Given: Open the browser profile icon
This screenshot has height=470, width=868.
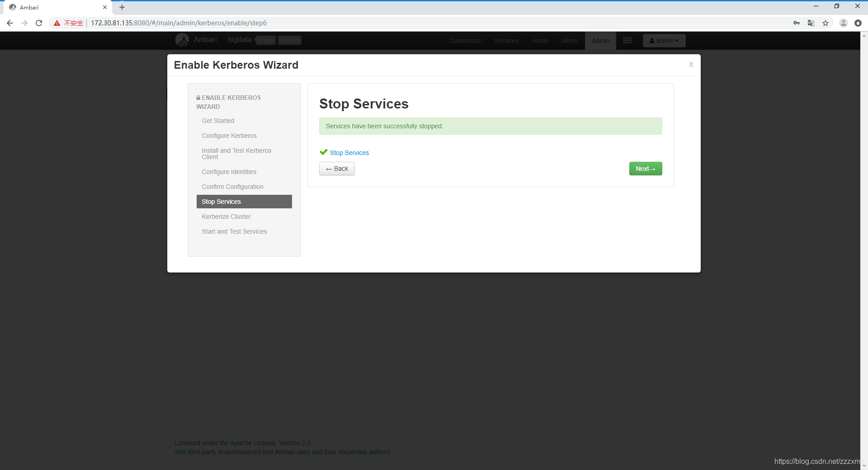Looking at the screenshot, I should [x=844, y=23].
